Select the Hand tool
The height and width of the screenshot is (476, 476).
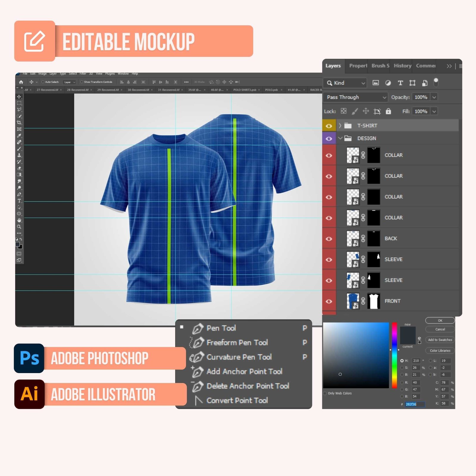tap(19, 220)
